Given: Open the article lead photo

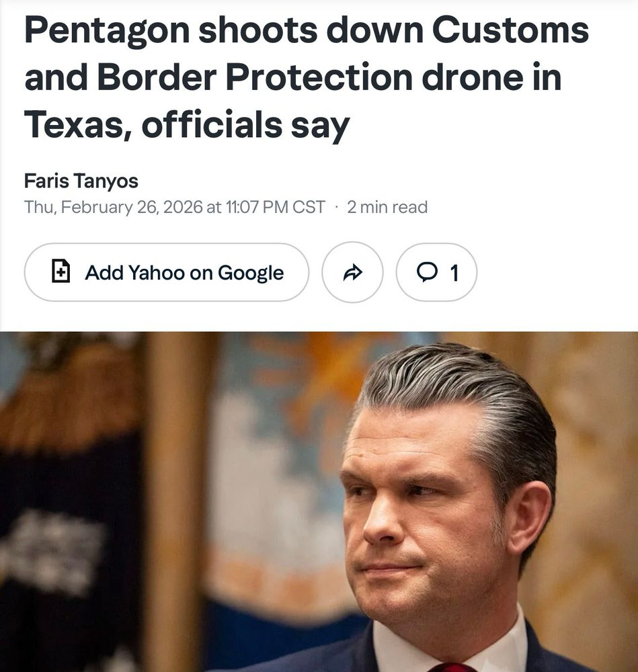Looking at the screenshot, I should (319, 501).
